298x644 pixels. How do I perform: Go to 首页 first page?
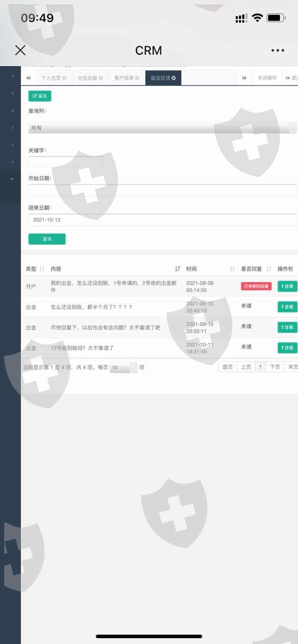click(228, 367)
